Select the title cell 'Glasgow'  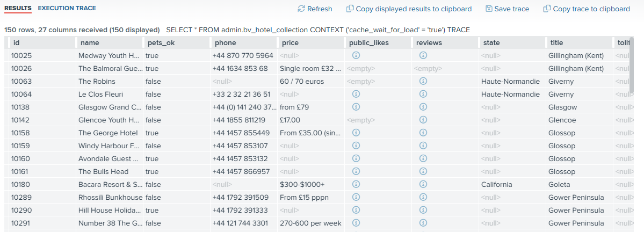pyautogui.click(x=578, y=107)
